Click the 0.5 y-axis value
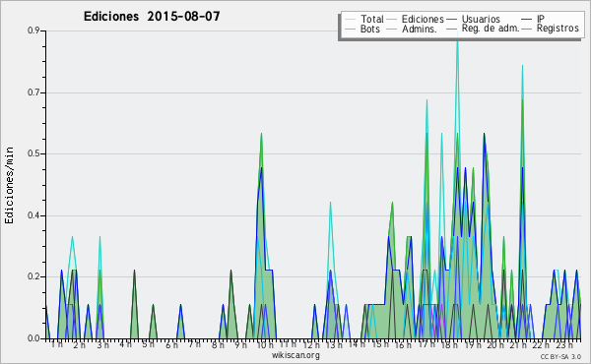 pos(33,153)
